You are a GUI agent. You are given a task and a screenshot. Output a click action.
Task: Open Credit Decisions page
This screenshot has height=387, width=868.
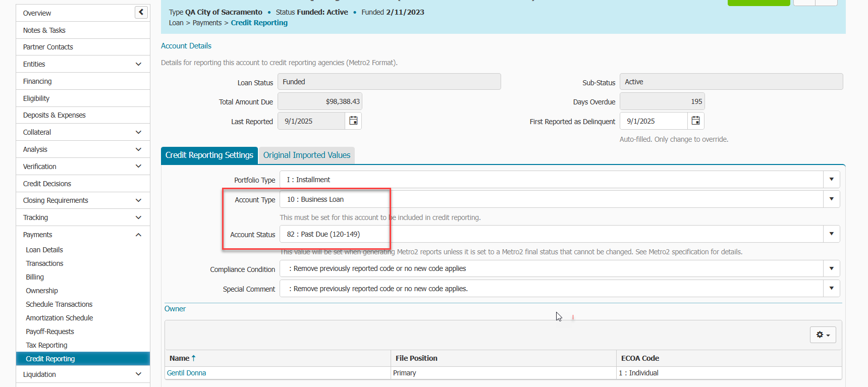[x=47, y=184]
